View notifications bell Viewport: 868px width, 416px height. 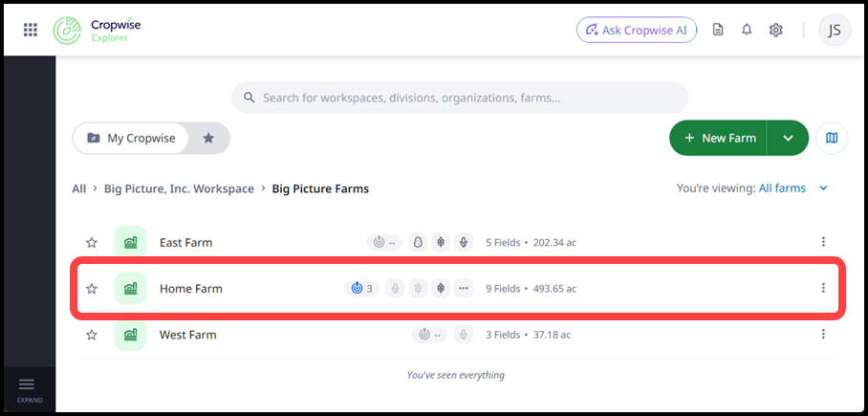click(747, 30)
